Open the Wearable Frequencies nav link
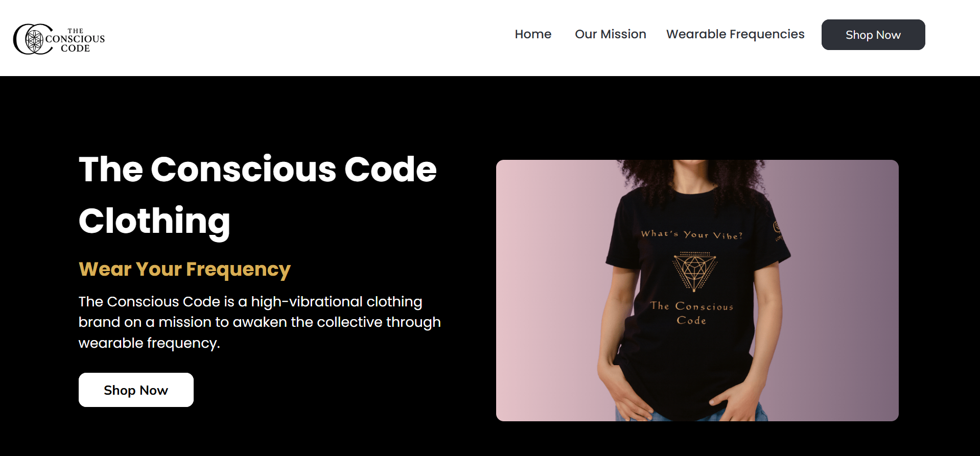 (x=735, y=34)
